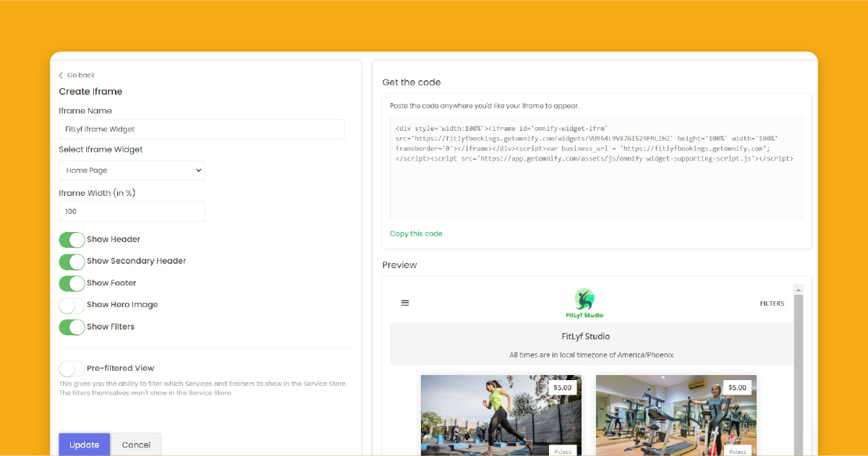The width and height of the screenshot is (868, 456).
Task: Click the 'Preview' heading
Action: [400, 265]
